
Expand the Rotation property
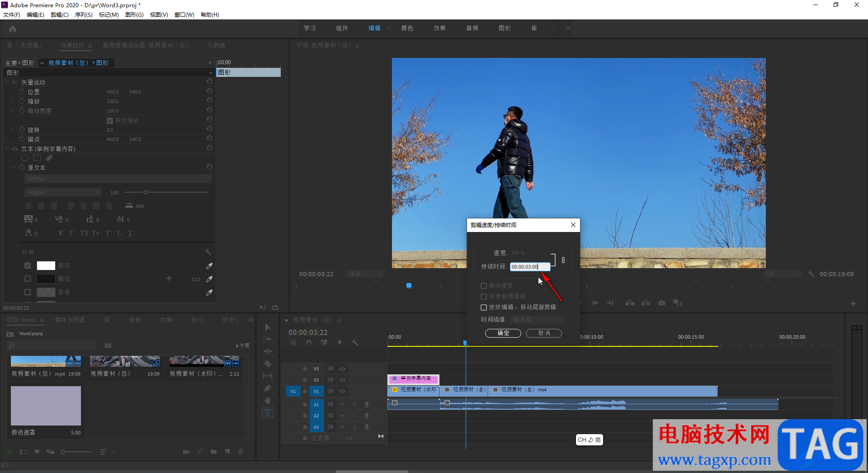click(x=13, y=130)
